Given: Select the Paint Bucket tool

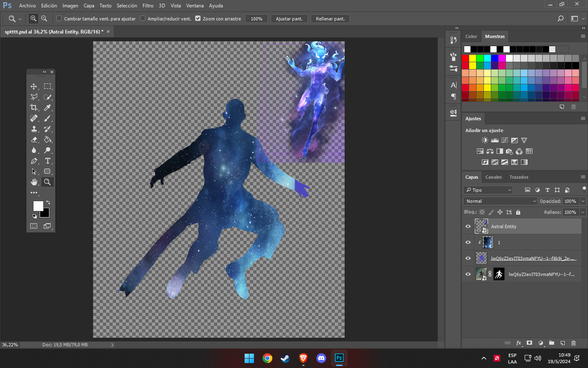Looking at the screenshot, I should click(x=47, y=139).
